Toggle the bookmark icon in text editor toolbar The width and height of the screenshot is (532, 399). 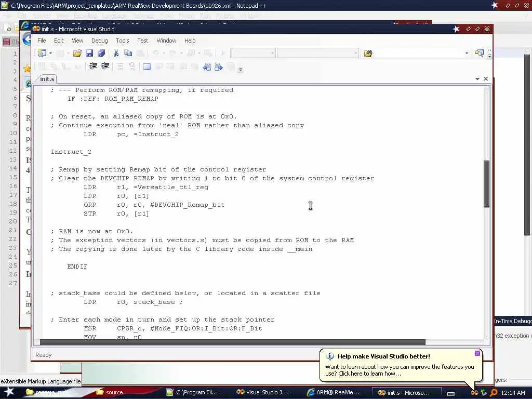[147, 66]
